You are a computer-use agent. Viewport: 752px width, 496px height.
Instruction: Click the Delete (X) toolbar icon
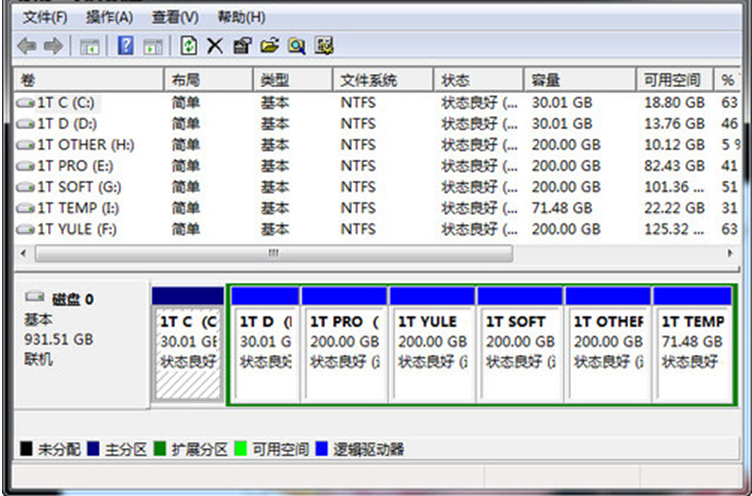click(215, 46)
